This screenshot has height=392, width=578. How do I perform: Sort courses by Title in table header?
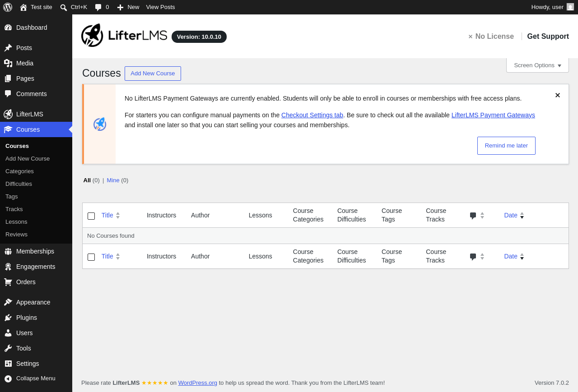pyautogui.click(x=111, y=215)
